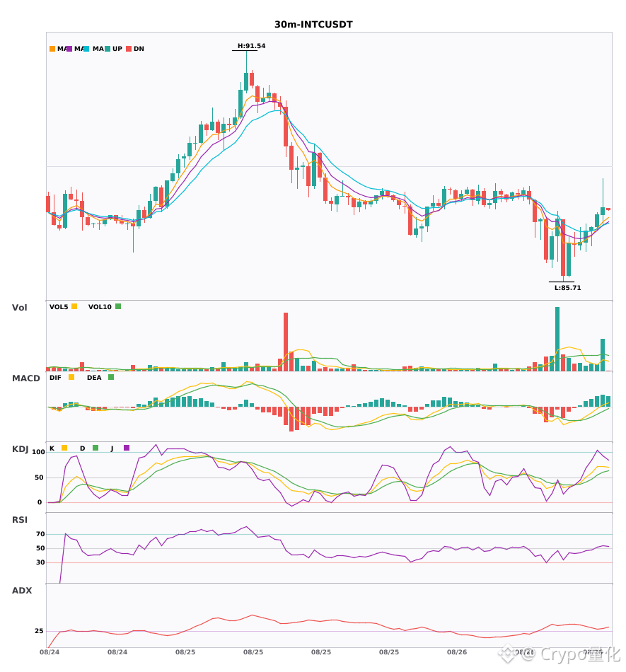Viewport: 626px width, 672px height.
Task: Click the VOL5 legend text
Action: coord(59,307)
